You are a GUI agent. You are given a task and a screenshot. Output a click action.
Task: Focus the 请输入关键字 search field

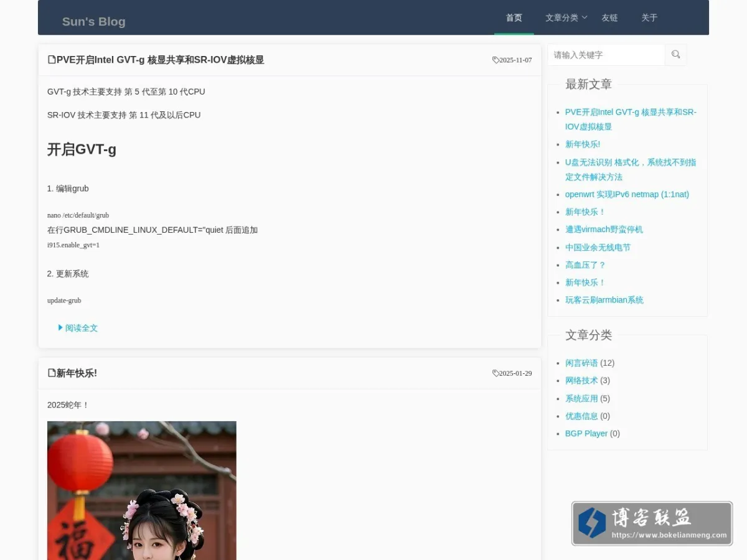[x=606, y=55]
